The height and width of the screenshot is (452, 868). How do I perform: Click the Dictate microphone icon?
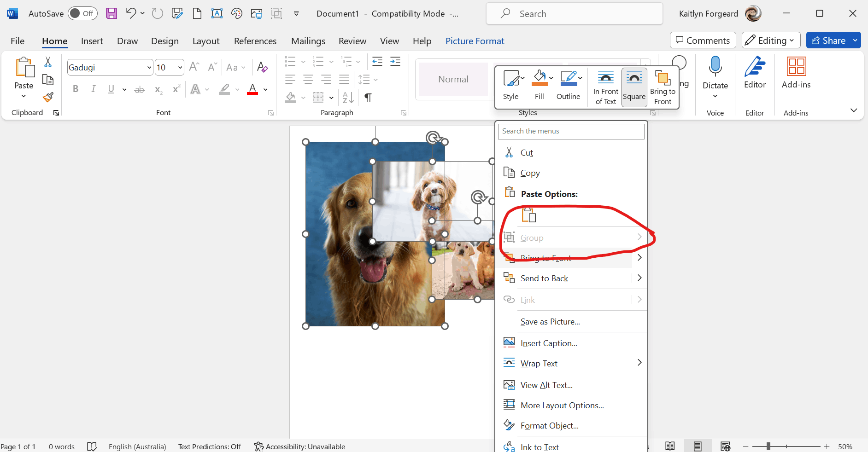tap(715, 67)
